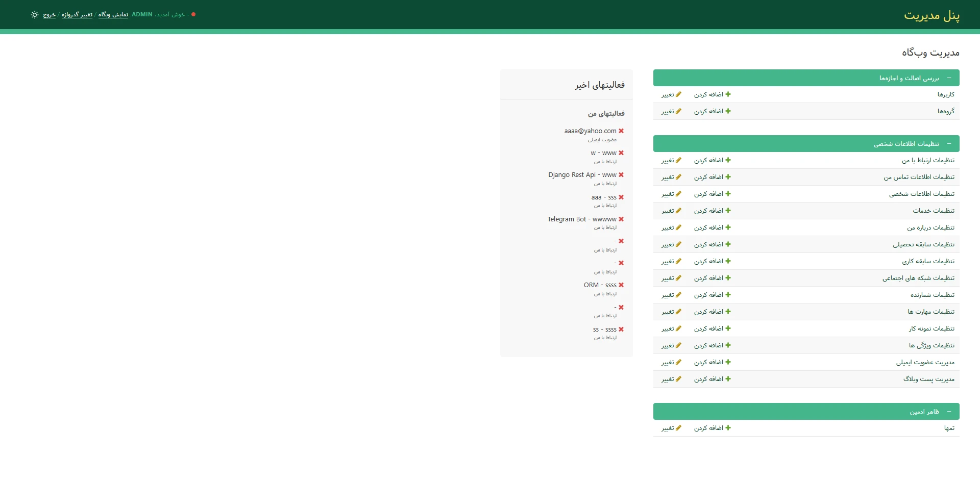This screenshot has height=482, width=980.
Task: Open the تنظیمات سابقه تحصیلی model link
Action: [923, 245]
